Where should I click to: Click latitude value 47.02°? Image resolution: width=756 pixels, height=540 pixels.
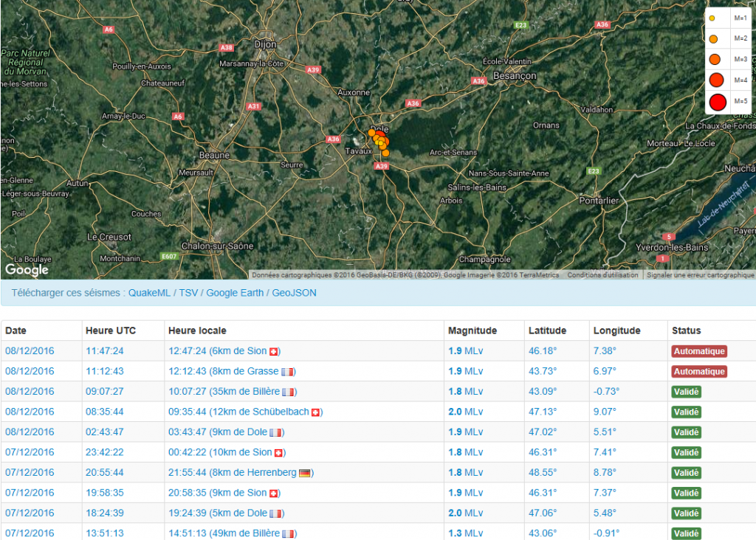click(x=543, y=432)
